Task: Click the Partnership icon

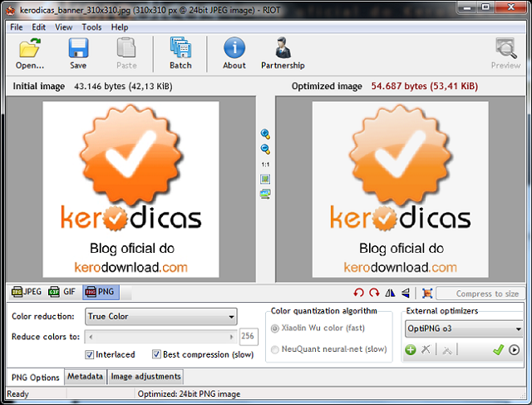Action: [x=283, y=47]
